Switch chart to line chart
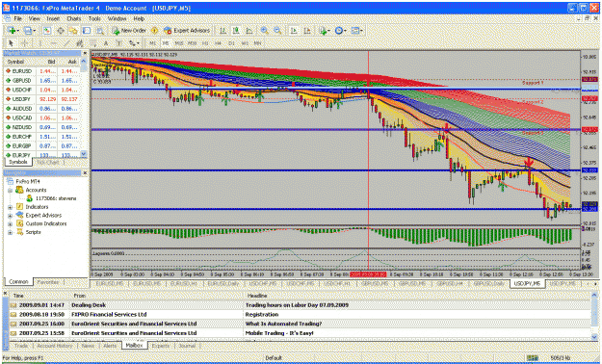The height and width of the screenshot is (364, 602). pyautogui.click(x=249, y=31)
